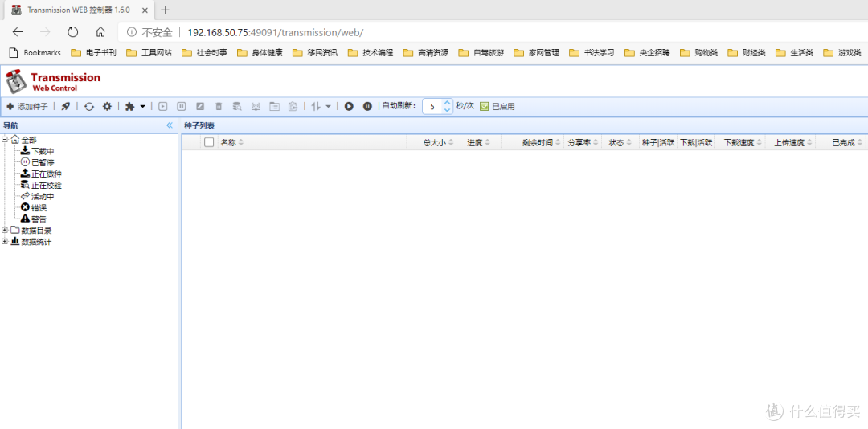Open dropdown arrow next to puzzle icon
This screenshot has width=868, height=429.
(x=143, y=106)
